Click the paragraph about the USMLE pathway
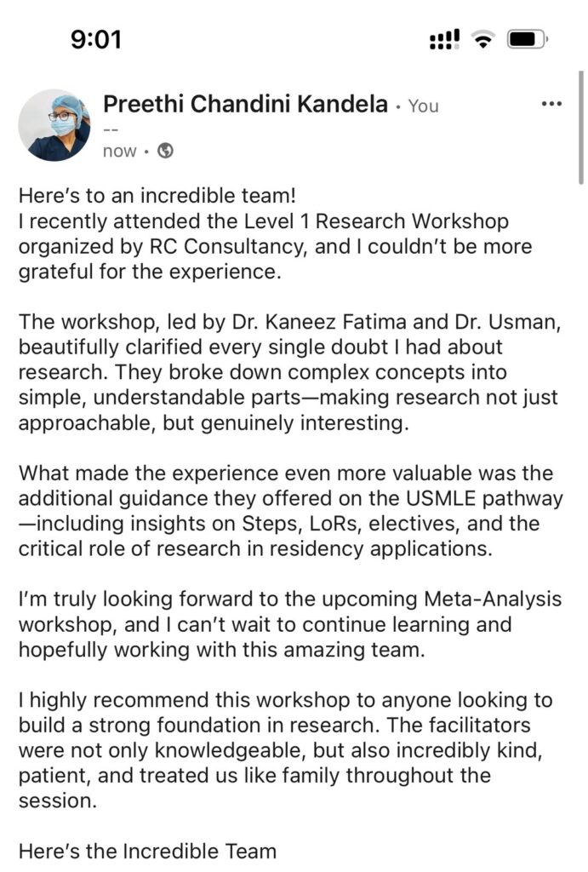This screenshot has width=588, height=872. click(291, 511)
